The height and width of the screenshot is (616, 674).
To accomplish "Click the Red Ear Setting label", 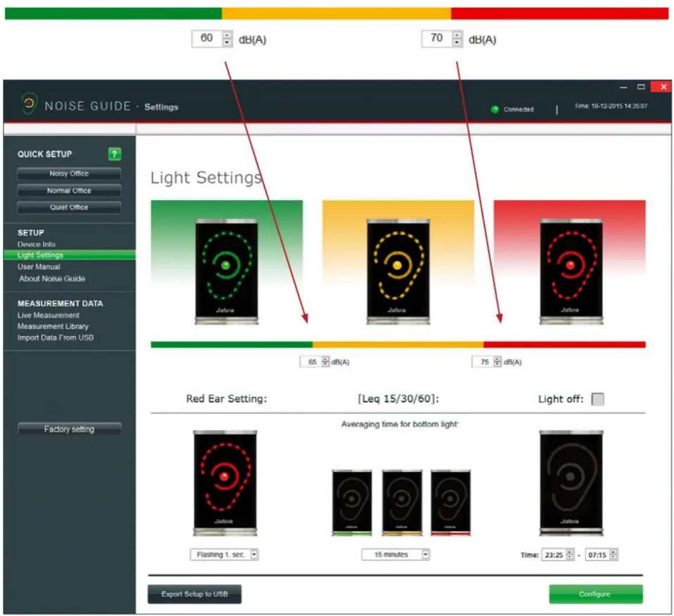I will 226,399.
